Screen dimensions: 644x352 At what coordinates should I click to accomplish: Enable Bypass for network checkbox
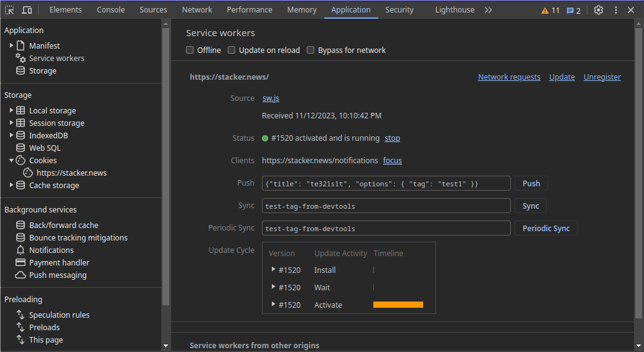pos(310,50)
